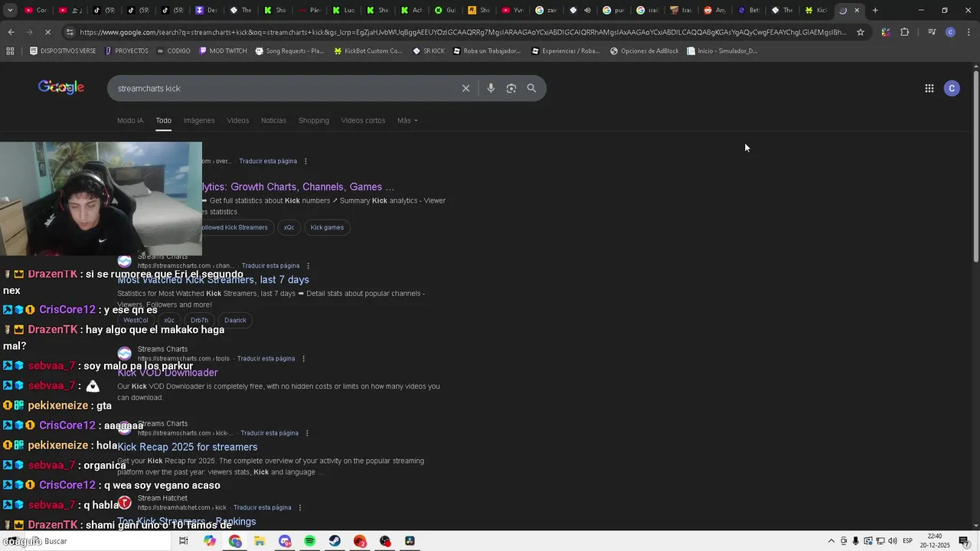
Task: Select the Noticias search tab
Action: coord(273,120)
